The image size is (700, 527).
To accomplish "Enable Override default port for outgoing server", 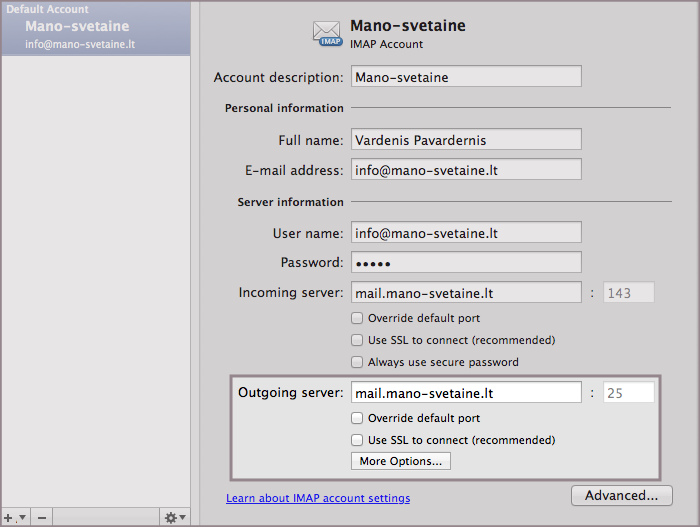I will pos(357,418).
